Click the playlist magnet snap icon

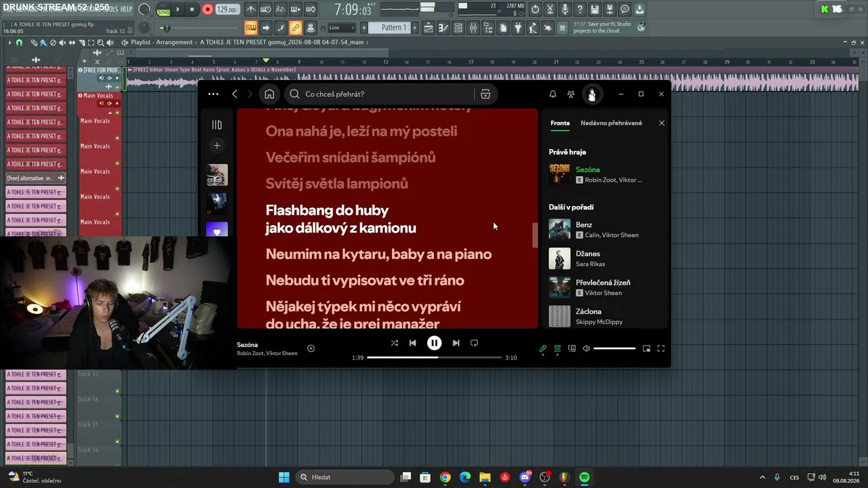tap(19, 42)
